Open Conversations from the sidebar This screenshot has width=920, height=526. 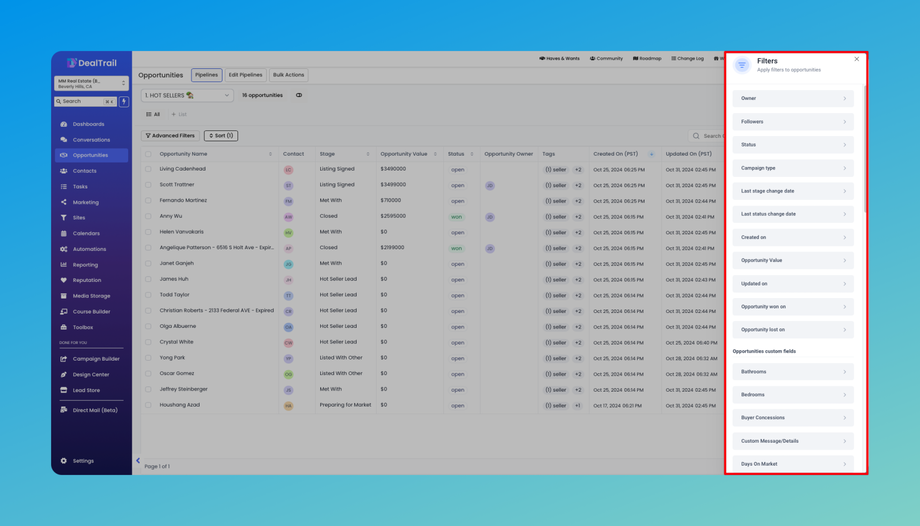(x=64, y=140)
